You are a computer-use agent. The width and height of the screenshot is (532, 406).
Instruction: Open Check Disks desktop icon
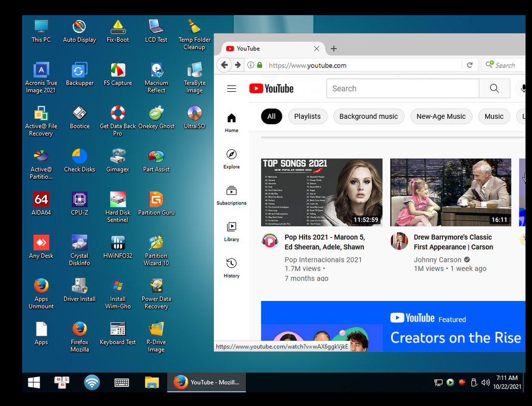[x=79, y=161]
